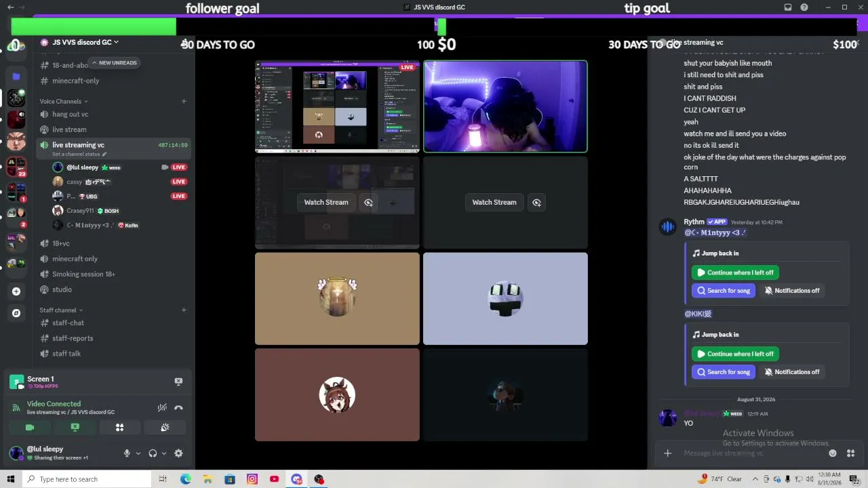Click Continue where I left off under @KIKI
This screenshot has width=868, height=488.
pyautogui.click(x=735, y=354)
